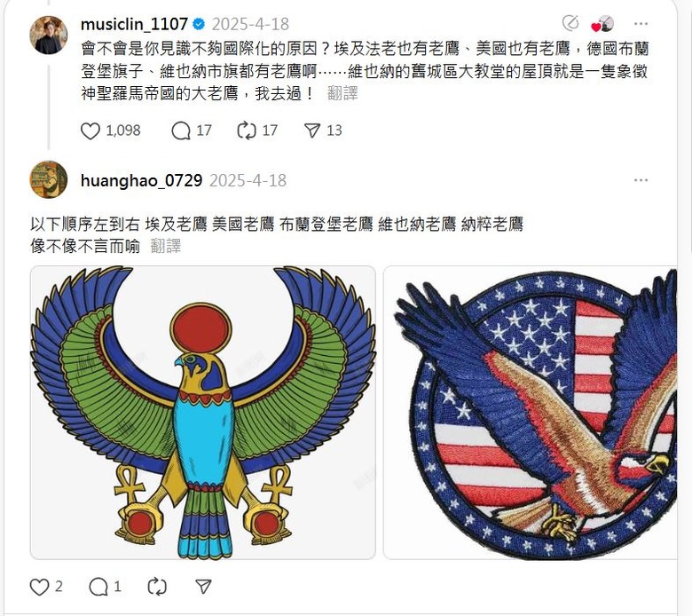Open the edit-history icon on top post

pyautogui.click(x=570, y=23)
